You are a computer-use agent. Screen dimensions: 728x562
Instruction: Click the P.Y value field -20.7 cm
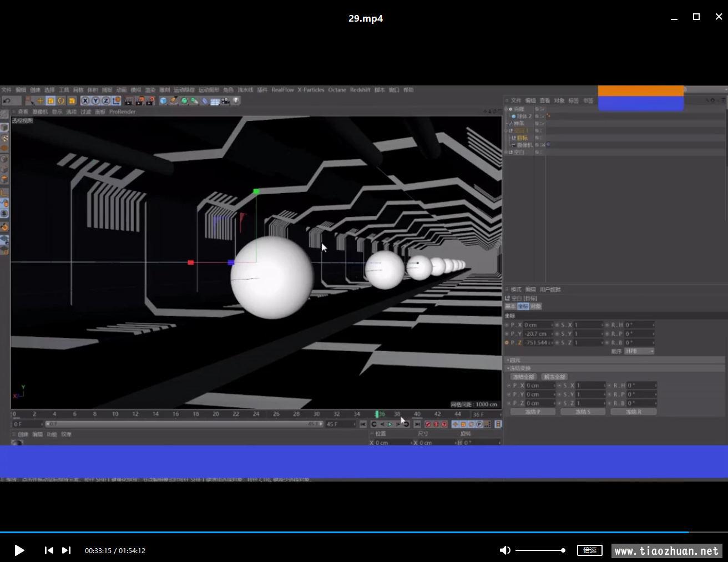tap(538, 334)
